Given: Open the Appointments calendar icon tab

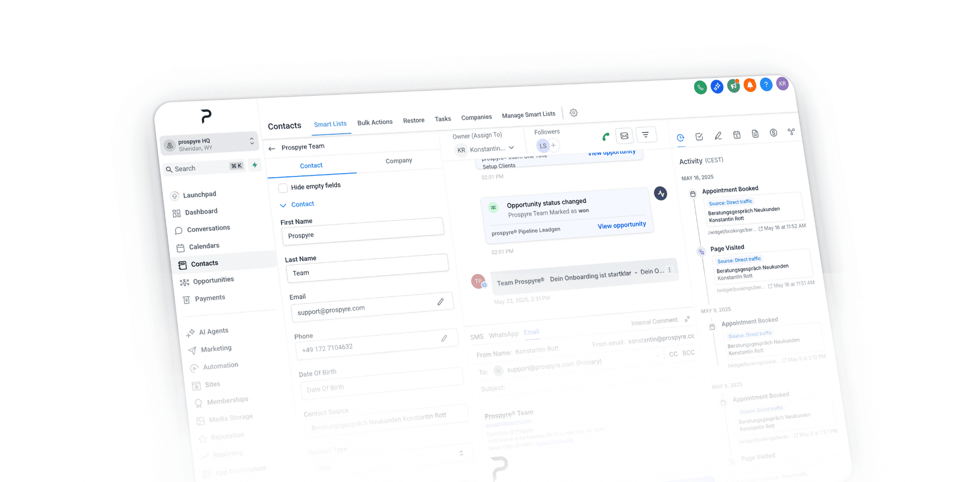Looking at the screenshot, I should (737, 135).
